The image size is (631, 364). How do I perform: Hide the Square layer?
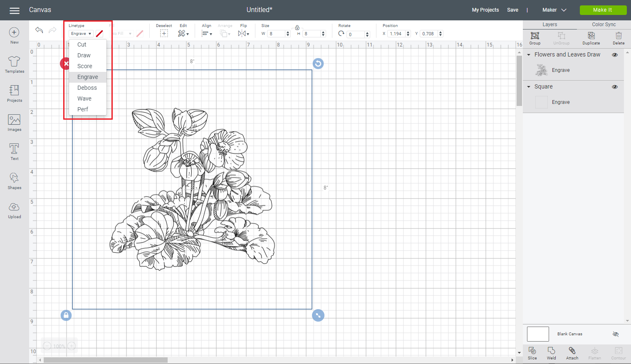pos(614,86)
